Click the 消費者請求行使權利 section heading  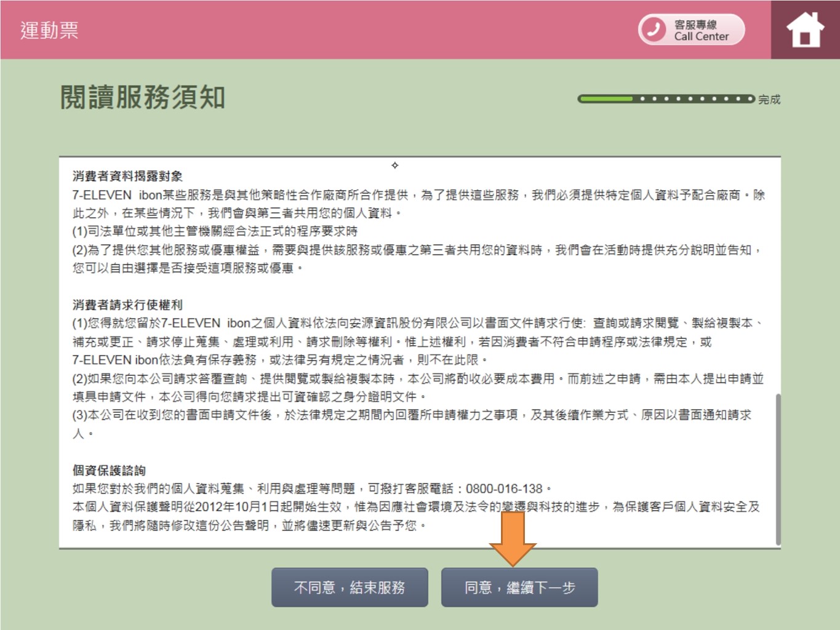click(127, 305)
